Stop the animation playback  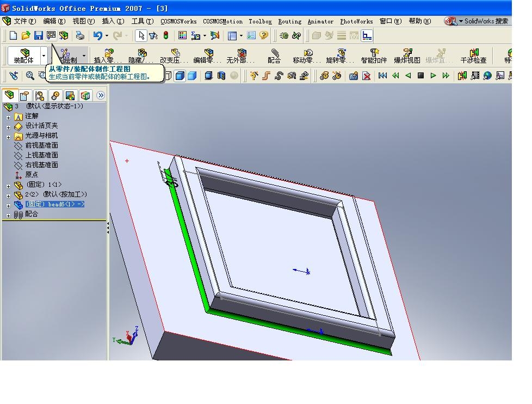tap(420, 75)
